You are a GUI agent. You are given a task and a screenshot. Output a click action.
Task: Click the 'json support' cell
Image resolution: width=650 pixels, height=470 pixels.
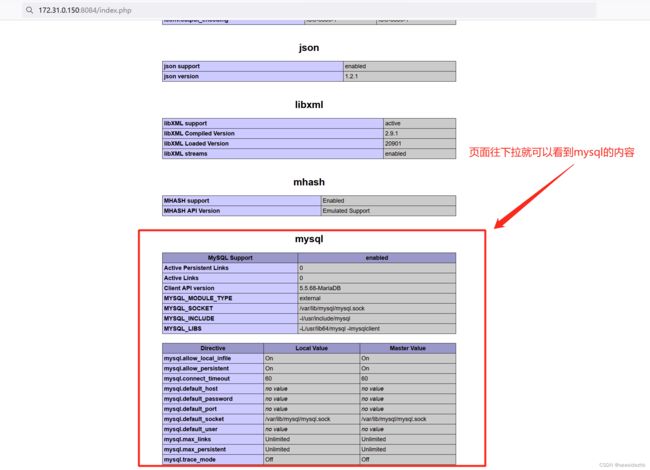253,66
